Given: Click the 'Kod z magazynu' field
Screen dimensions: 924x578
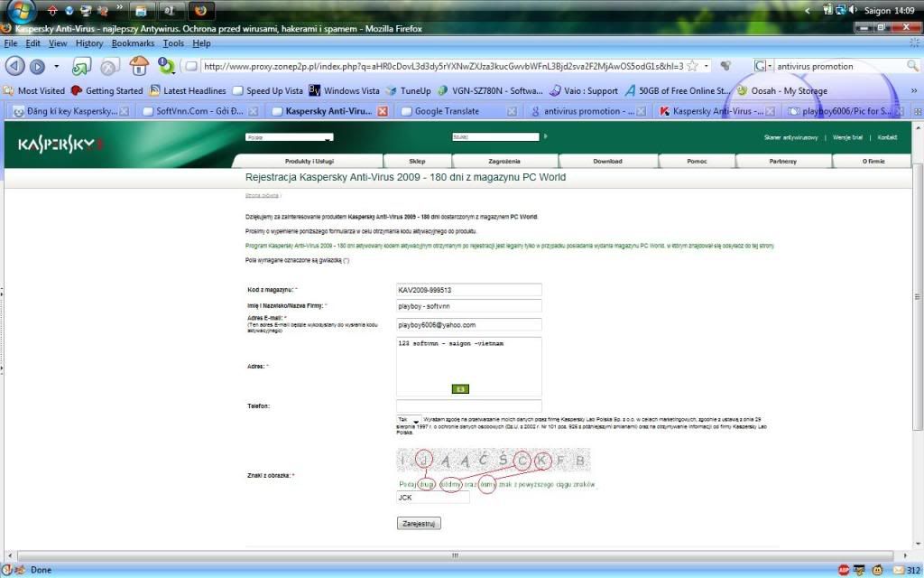Looking at the screenshot, I should click(468, 290).
